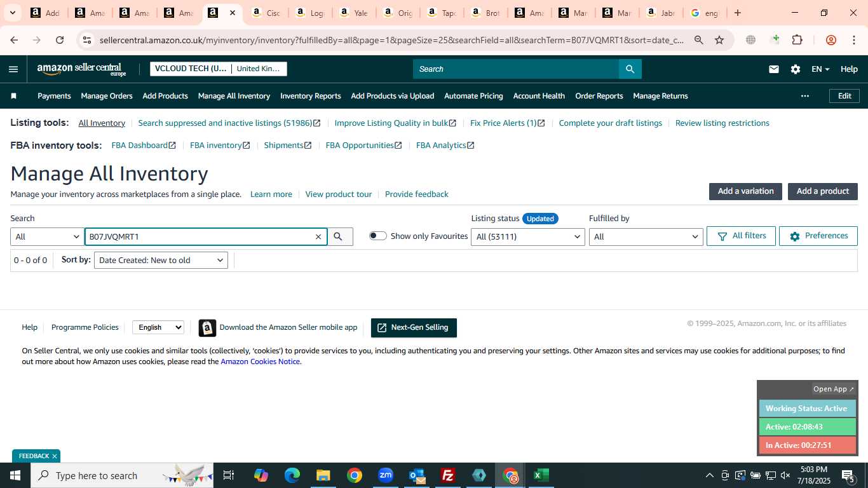Open the Messages envelope icon

point(773,69)
